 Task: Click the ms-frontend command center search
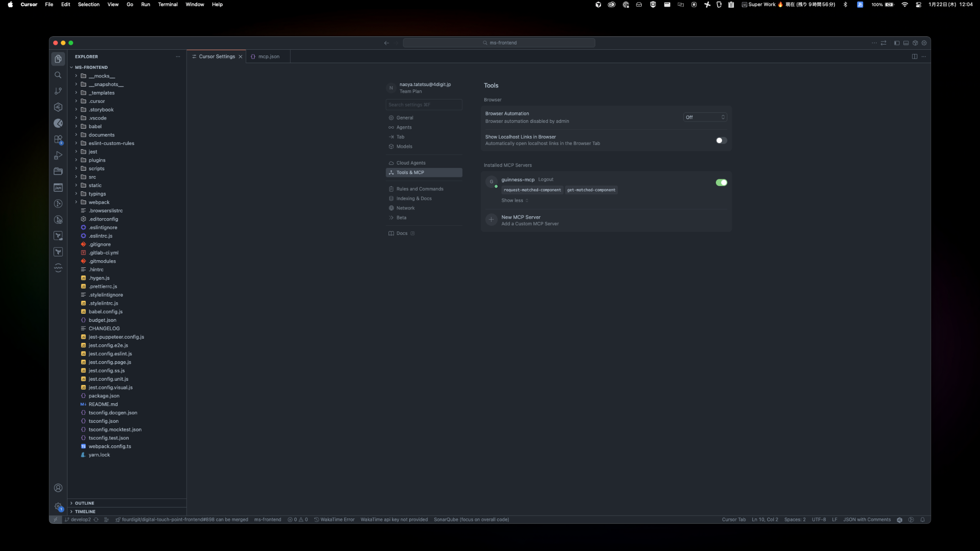click(x=499, y=43)
